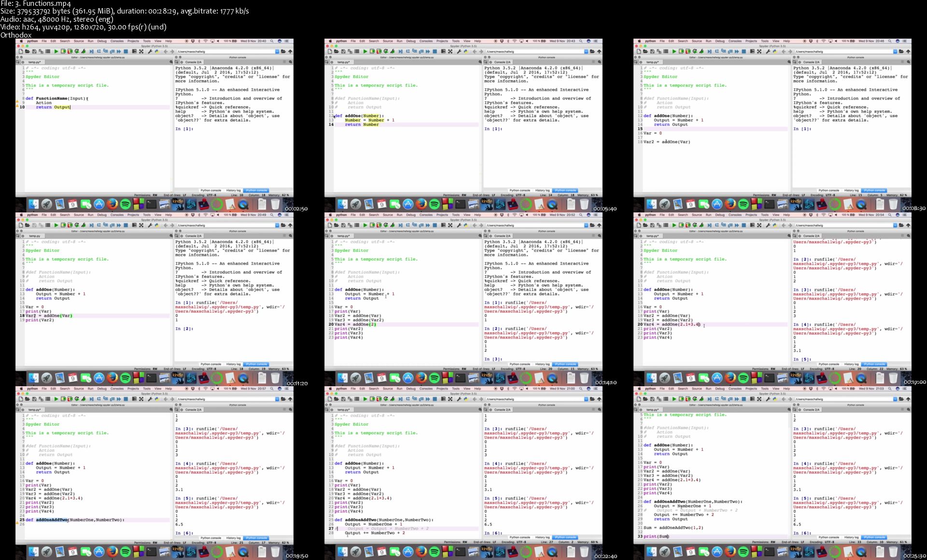Screen dimensions: 927x560
Task: Click Debug file icon in the 00:11:20 frame
Action: click(91, 225)
